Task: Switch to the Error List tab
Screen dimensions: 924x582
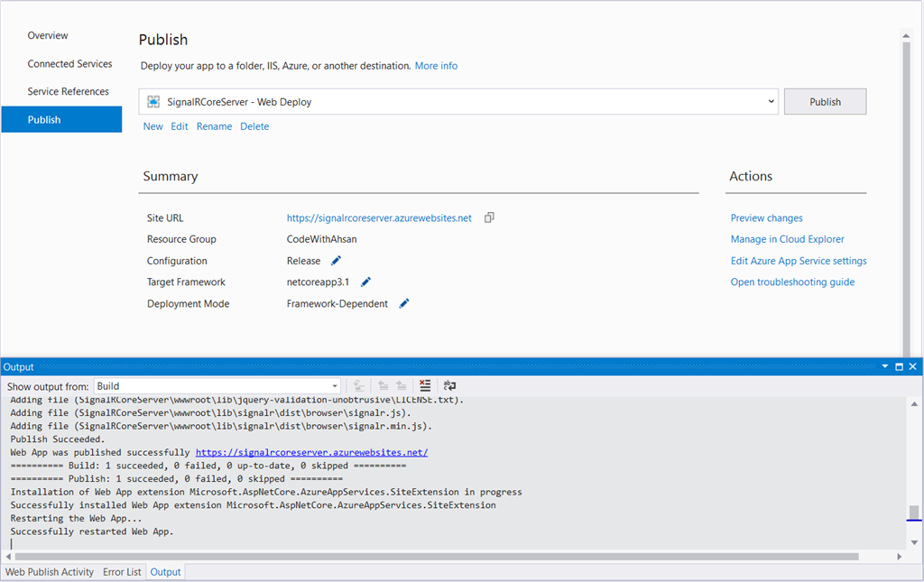Action: [122, 572]
